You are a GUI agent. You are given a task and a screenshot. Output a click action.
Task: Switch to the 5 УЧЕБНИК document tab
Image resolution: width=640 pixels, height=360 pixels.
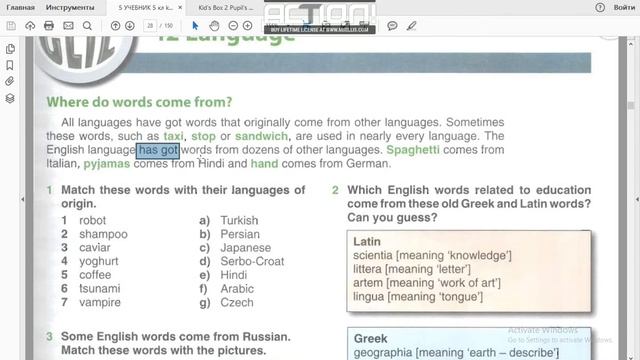coord(145,7)
